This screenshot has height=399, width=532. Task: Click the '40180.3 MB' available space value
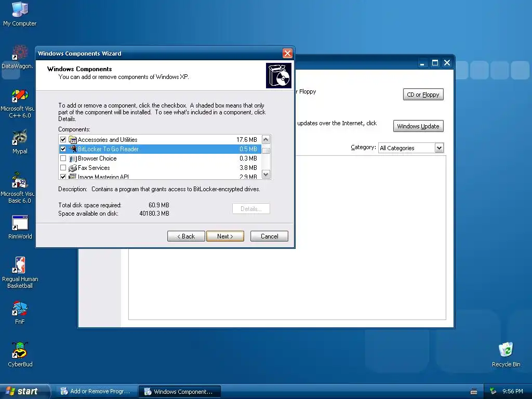(154, 214)
